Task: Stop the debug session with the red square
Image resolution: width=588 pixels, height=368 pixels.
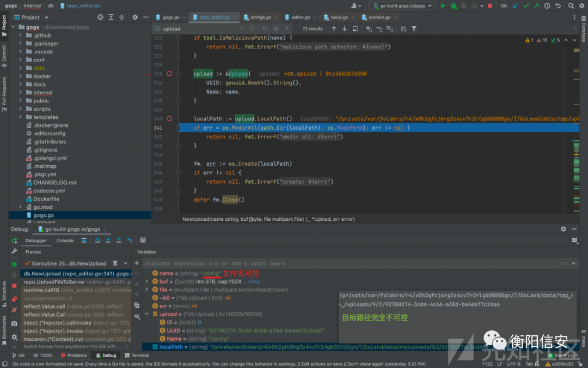Action: [x=15, y=286]
